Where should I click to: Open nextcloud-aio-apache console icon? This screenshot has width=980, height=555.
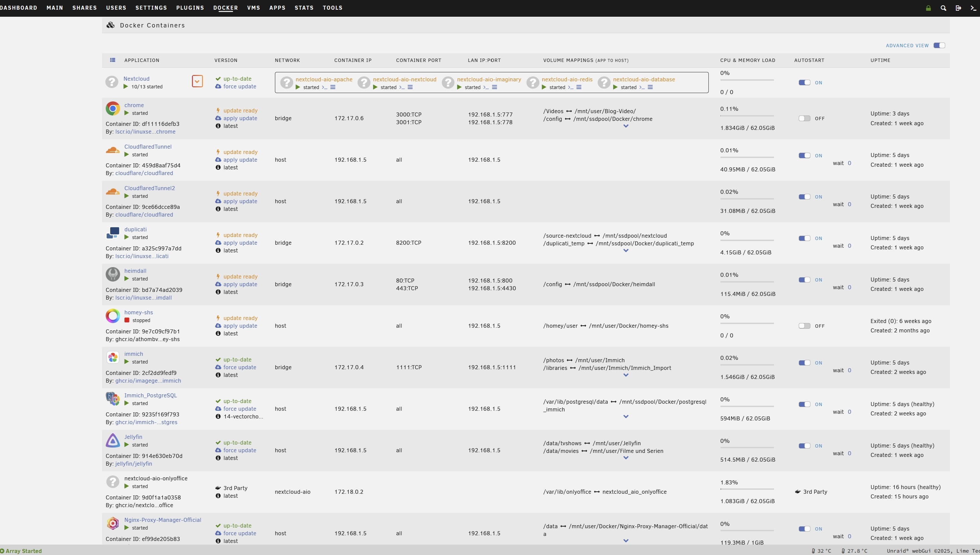click(324, 87)
